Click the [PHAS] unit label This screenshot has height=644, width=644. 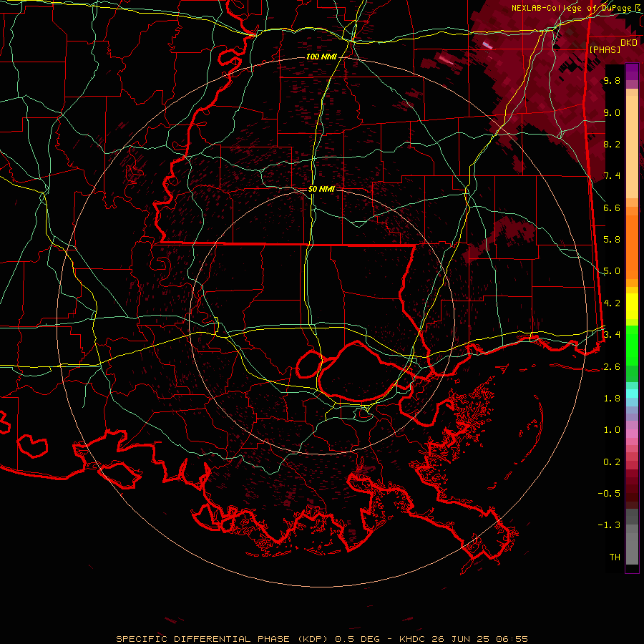[x=605, y=49]
